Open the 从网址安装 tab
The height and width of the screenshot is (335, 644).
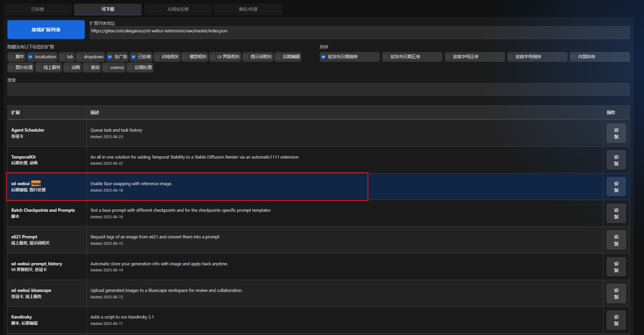178,9
